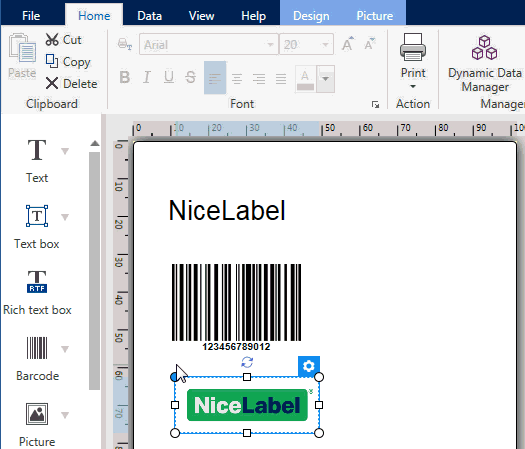Delete the selected object
The image size is (525, 449).
72,83
